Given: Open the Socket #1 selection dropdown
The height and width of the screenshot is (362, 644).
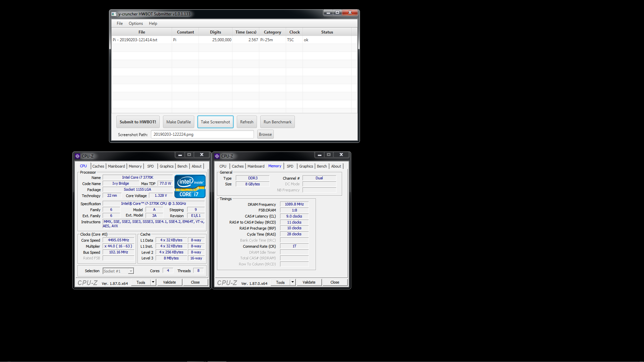Looking at the screenshot, I should [x=118, y=271].
